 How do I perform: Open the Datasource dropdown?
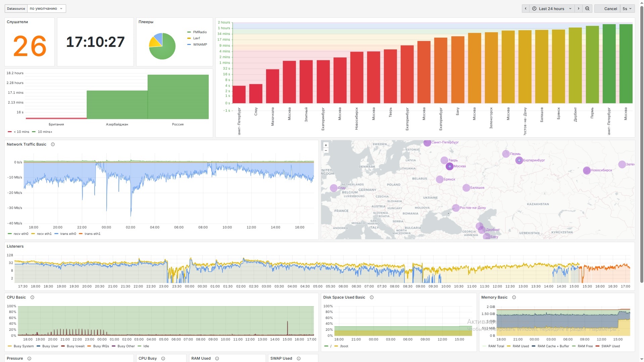coord(46,9)
